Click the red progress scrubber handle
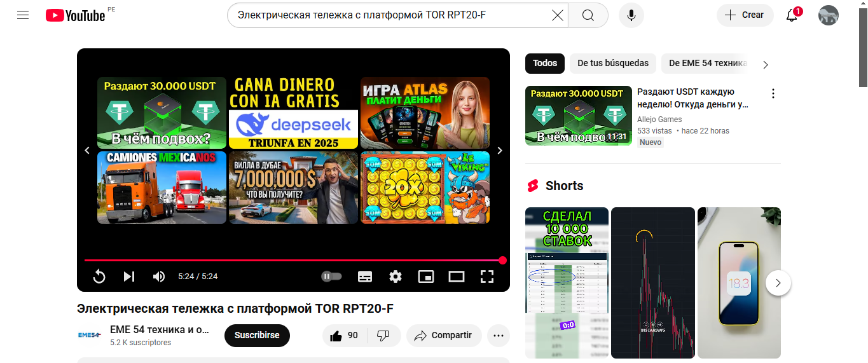The height and width of the screenshot is (363, 868). coord(502,260)
